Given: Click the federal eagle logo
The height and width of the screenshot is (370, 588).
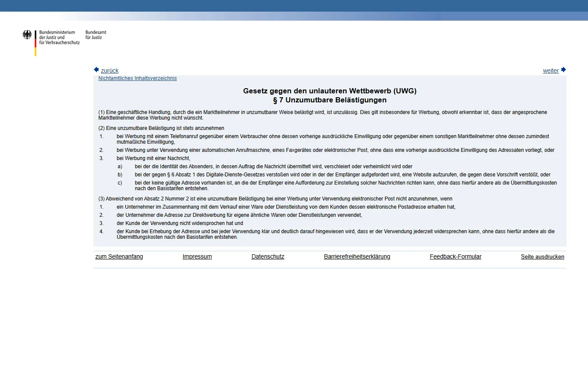Looking at the screenshot, I should tap(28, 35).
